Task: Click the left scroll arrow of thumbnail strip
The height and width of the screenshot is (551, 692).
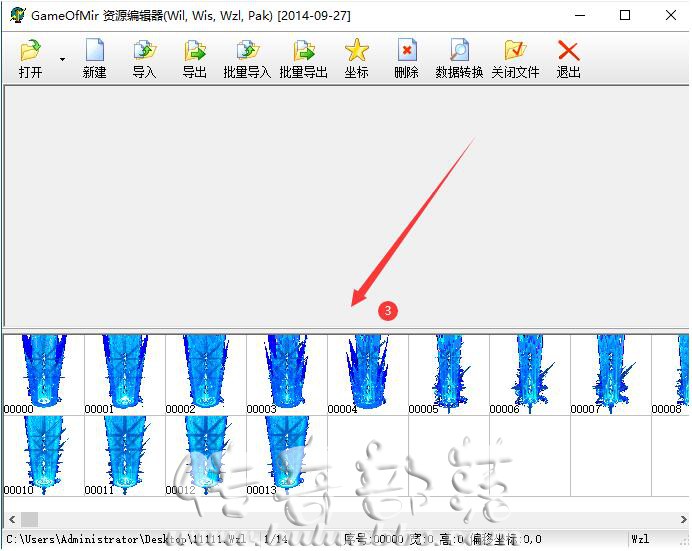Action: (x=12, y=519)
